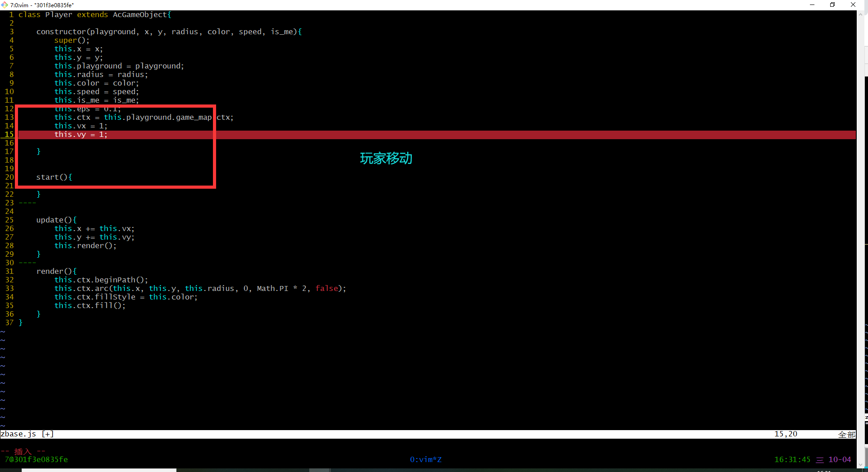Click the tmux clock 16:31:45

(792, 459)
